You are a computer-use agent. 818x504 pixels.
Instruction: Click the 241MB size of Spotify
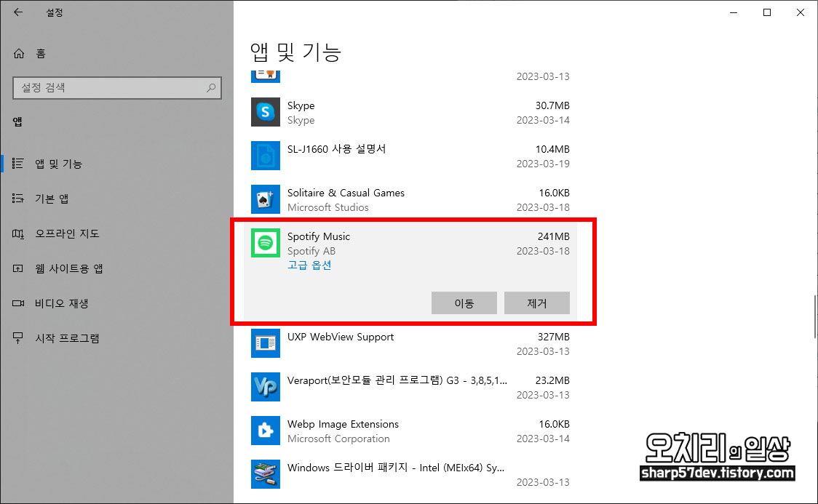click(554, 236)
